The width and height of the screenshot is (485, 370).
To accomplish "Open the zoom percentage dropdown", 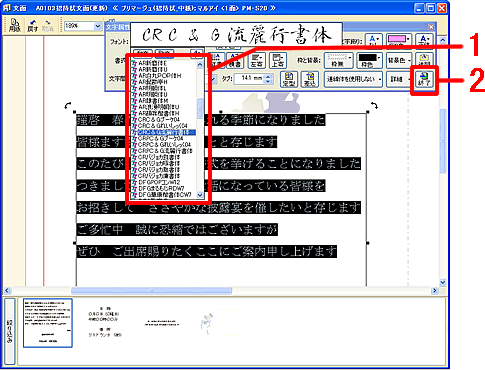I will (97, 26).
